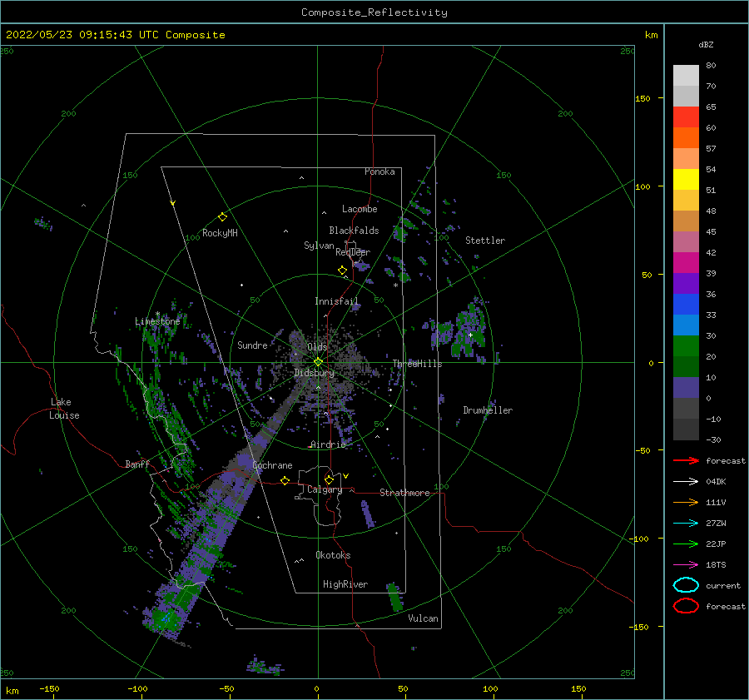Click the dBZ legend heading
This screenshot has width=749, height=700.
706,44
